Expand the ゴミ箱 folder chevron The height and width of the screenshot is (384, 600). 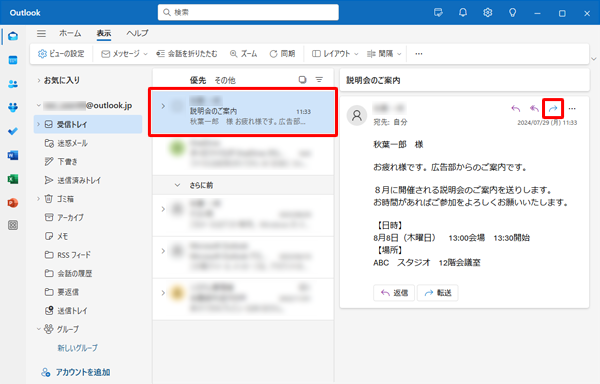click(39, 199)
